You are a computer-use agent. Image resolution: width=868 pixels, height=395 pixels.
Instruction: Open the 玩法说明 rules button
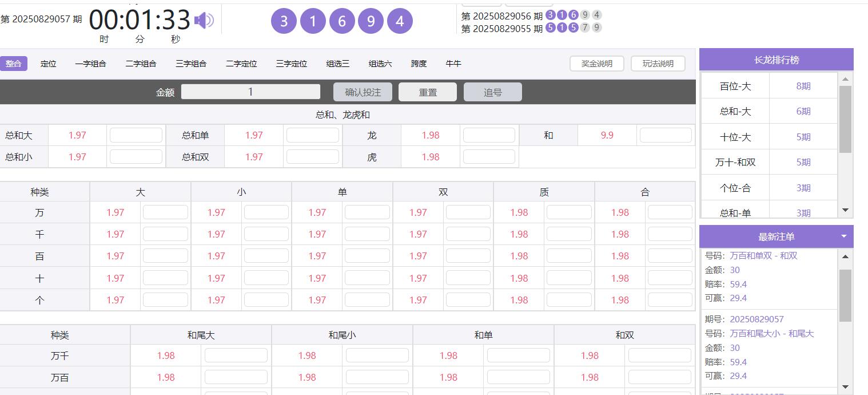click(658, 64)
